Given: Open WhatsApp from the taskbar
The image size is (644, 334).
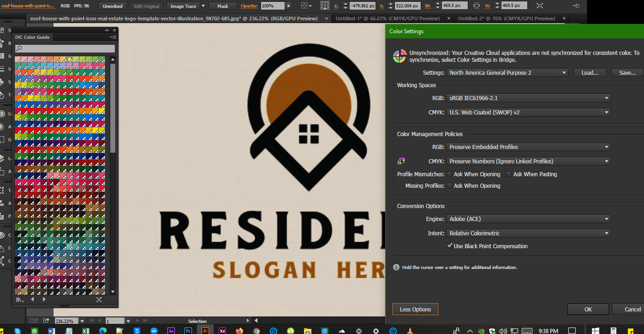Looking at the screenshot, I should point(35,330).
